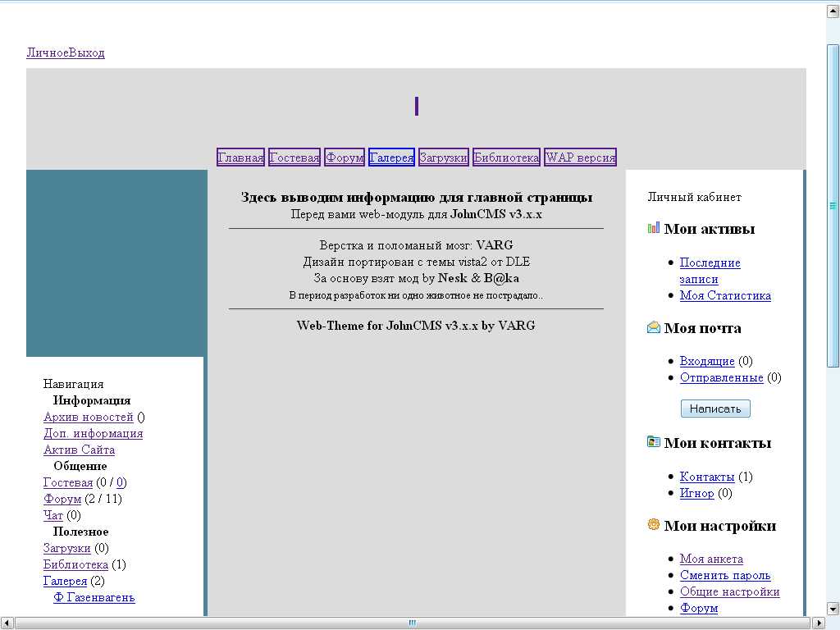Click the Написать button
The image size is (840, 630).
[715, 409]
